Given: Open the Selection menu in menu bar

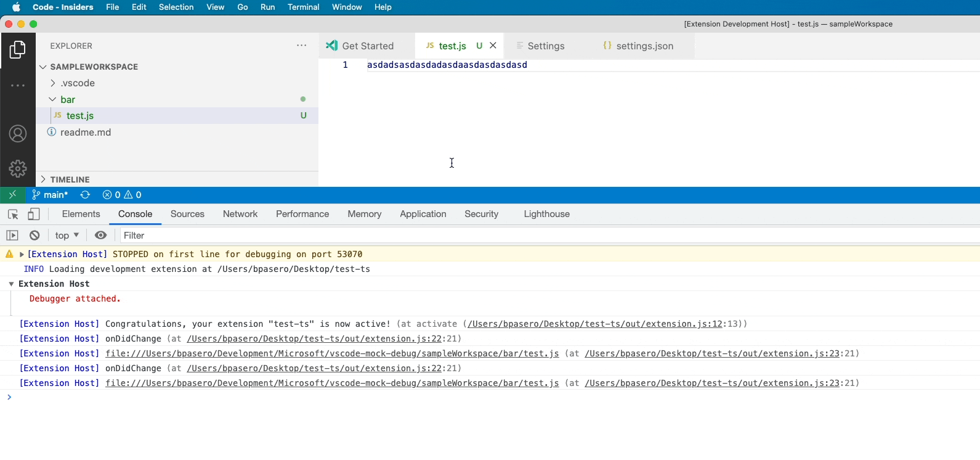Looking at the screenshot, I should pyautogui.click(x=176, y=7).
